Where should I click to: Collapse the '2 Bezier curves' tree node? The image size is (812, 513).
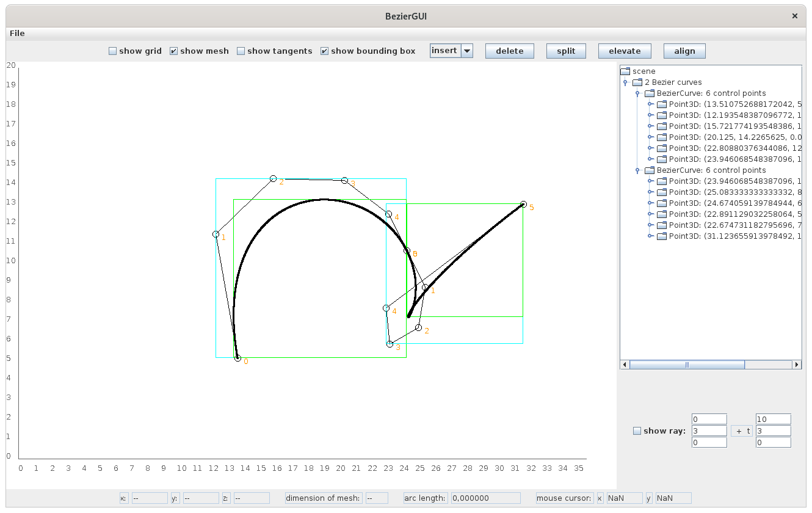tap(625, 82)
